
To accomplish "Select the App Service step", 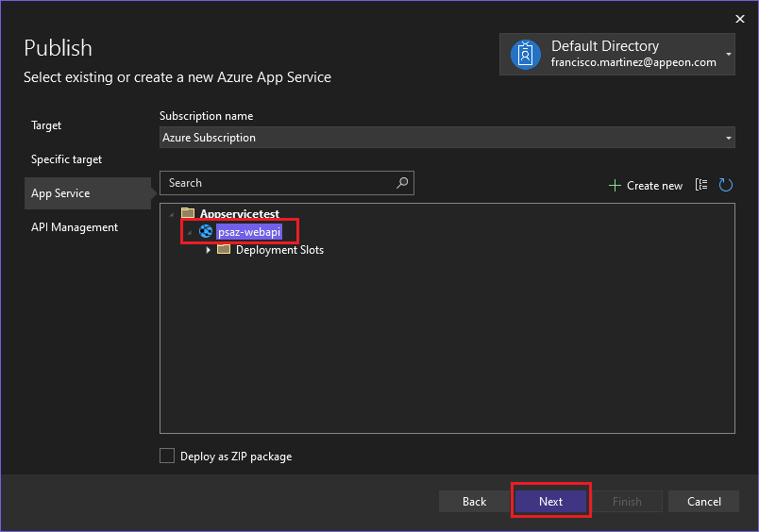I will [x=88, y=193].
